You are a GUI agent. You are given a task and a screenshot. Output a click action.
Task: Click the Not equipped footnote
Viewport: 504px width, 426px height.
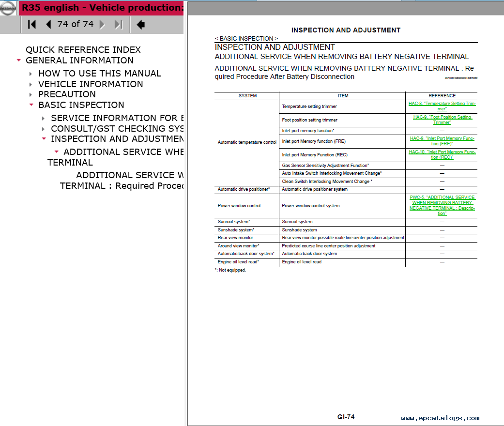(x=230, y=270)
